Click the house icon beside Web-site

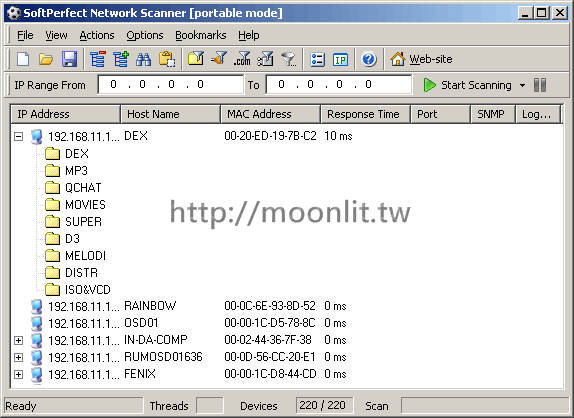click(398, 59)
